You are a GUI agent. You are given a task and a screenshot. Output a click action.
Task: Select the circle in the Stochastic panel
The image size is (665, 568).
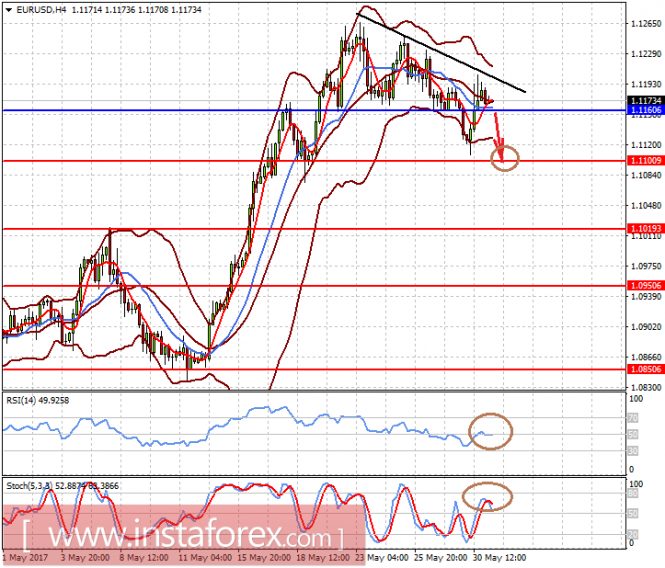point(487,496)
